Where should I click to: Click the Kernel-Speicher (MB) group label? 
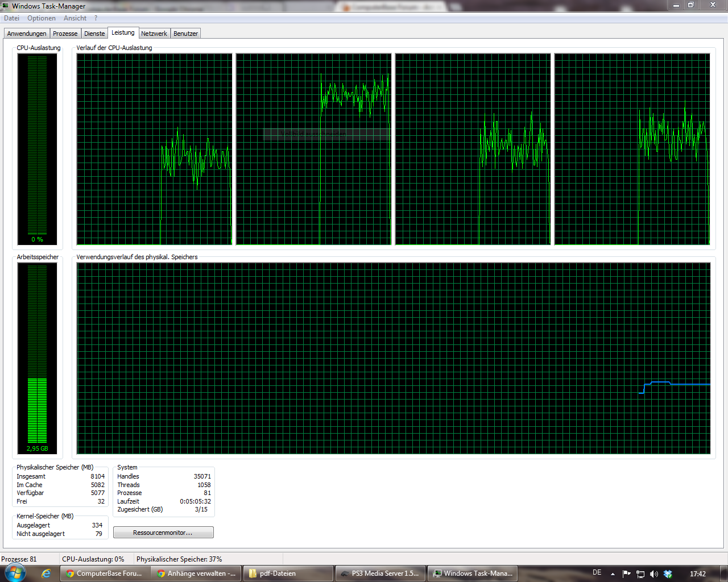click(x=45, y=516)
